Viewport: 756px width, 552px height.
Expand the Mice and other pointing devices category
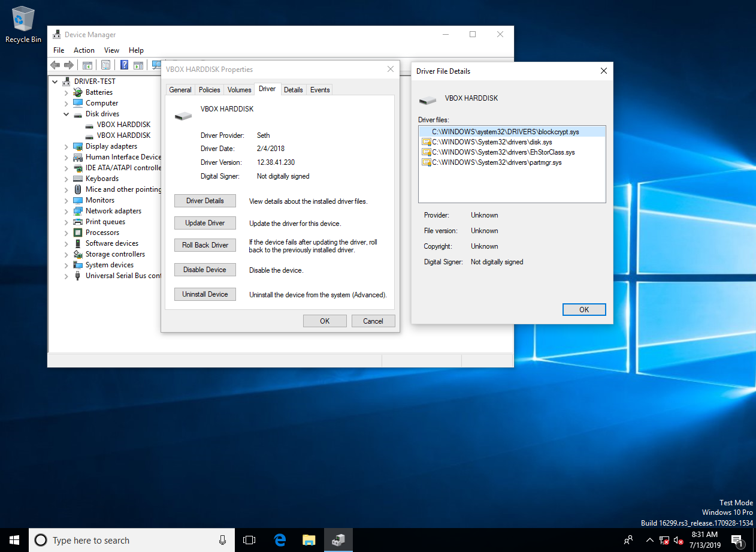tap(66, 189)
